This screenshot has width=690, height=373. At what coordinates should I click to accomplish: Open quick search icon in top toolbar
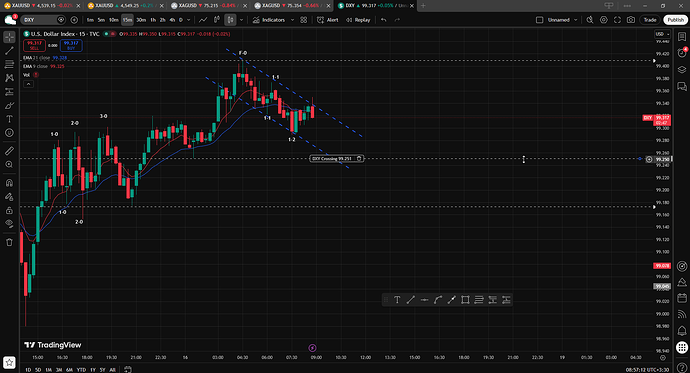pyautogui.click(x=590, y=20)
